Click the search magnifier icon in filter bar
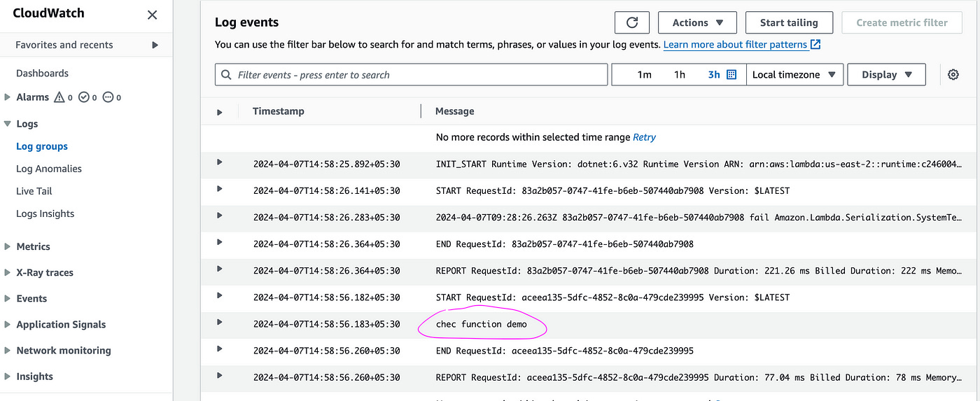Screen dimensions: 980x401 pyautogui.click(x=226, y=75)
